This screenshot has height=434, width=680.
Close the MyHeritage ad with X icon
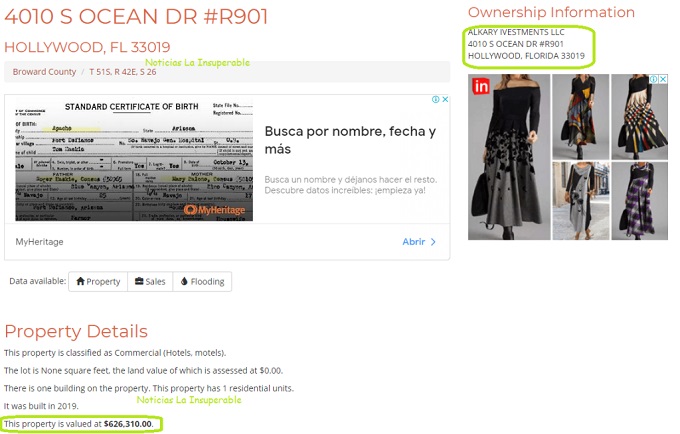tap(445, 99)
